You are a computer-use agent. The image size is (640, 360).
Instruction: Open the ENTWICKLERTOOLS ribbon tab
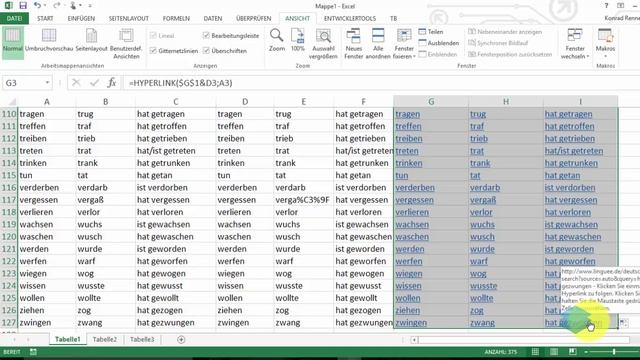coord(350,18)
